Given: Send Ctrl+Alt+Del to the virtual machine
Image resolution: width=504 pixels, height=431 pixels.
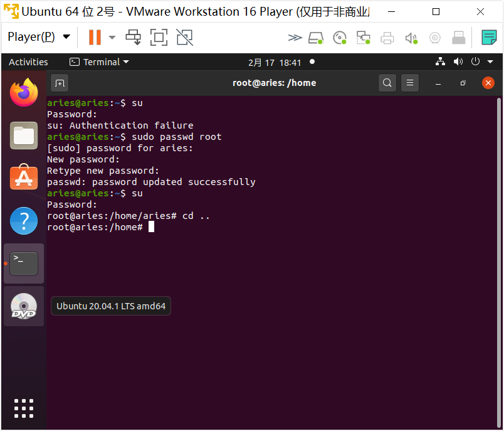Looking at the screenshot, I should 133,37.
